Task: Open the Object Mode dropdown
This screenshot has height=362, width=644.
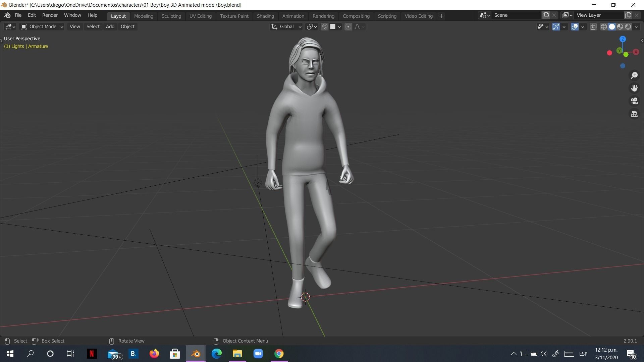Action: (x=42, y=26)
